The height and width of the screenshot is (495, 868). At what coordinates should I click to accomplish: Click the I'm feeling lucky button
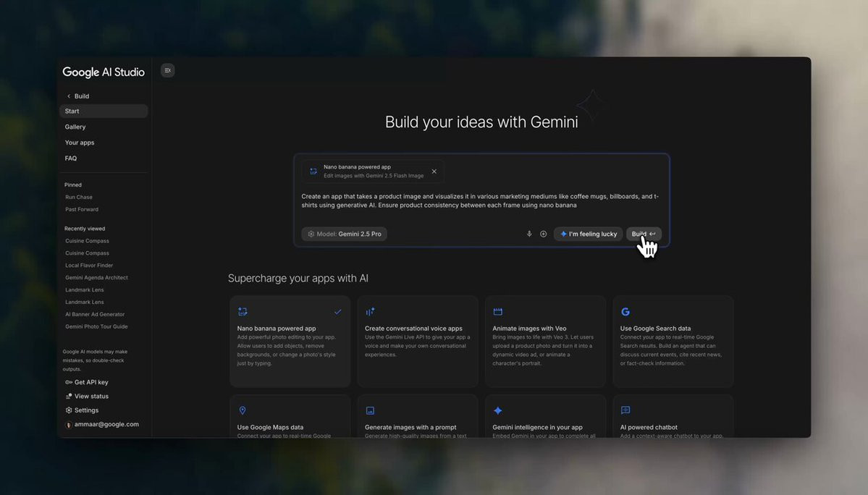(x=589, y=234)
